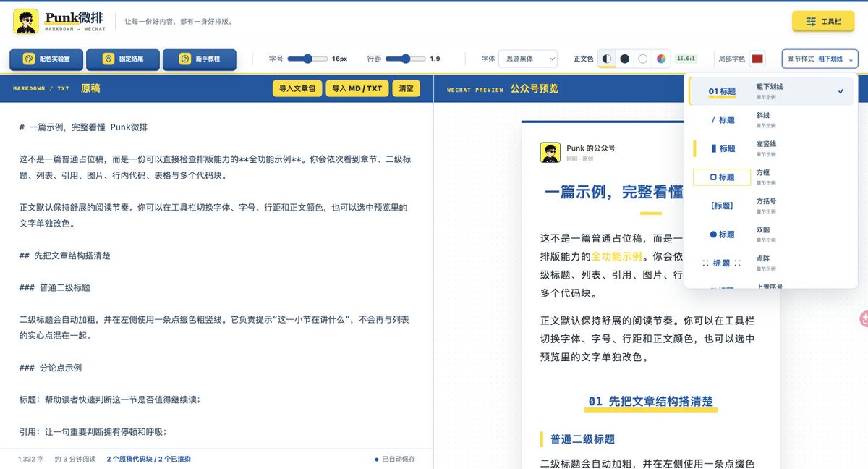This screenshot has height=469, width=868.
Task: Click the 约 3 分钟阅读 reading time
Action: click(75, 459)
